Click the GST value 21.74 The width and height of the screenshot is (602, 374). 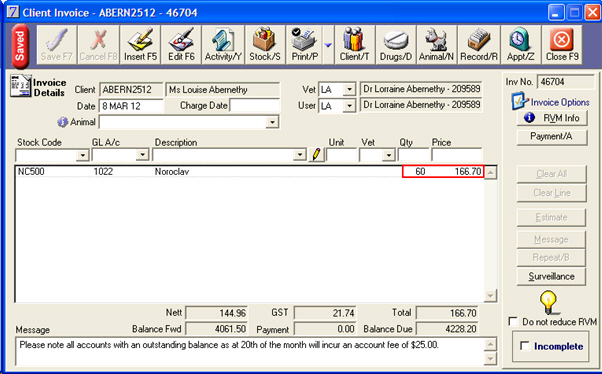(x=325, y=313)
